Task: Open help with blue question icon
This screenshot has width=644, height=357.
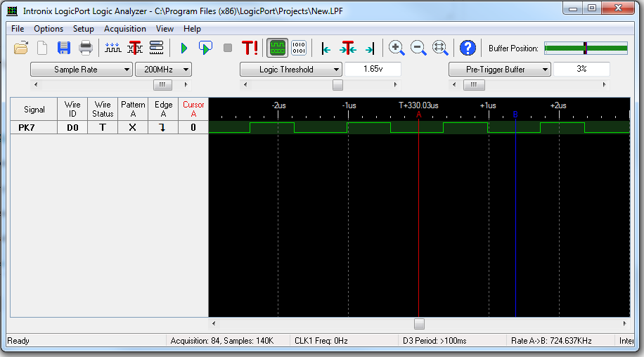Action: click(468, 48)
